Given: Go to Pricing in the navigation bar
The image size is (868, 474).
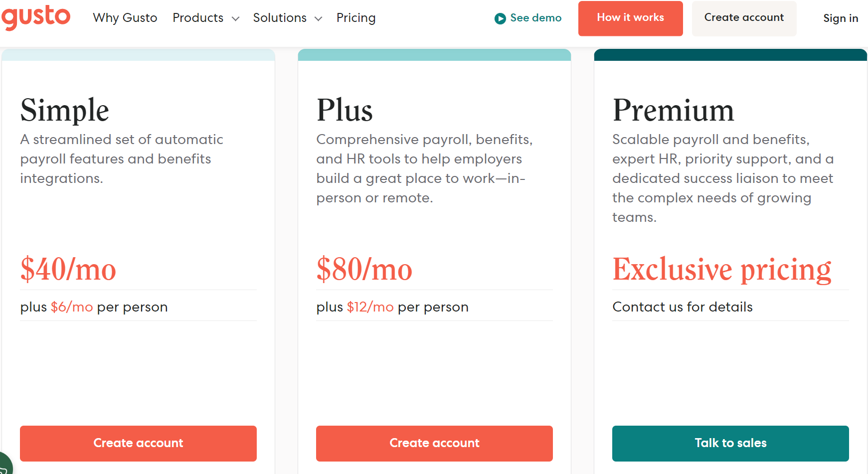Looking at the screenshot, I should click(356, 18).
